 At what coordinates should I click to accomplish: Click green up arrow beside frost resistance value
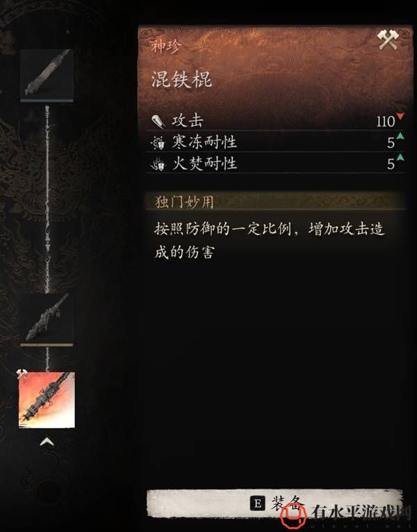pos(400,136)
